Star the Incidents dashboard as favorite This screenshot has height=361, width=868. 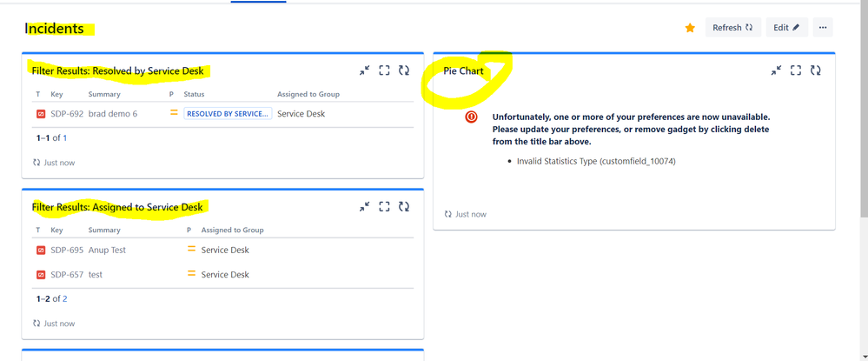[x=690, y=28]
